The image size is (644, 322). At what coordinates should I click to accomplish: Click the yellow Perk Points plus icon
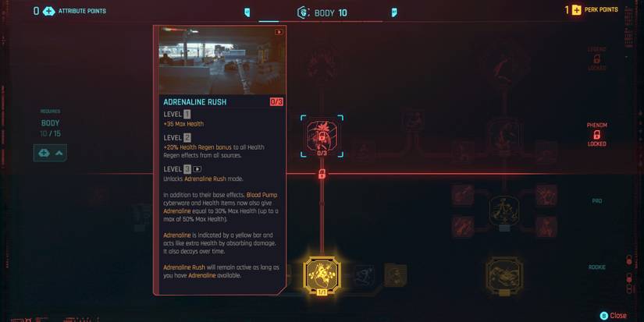(x=577, y=10)
